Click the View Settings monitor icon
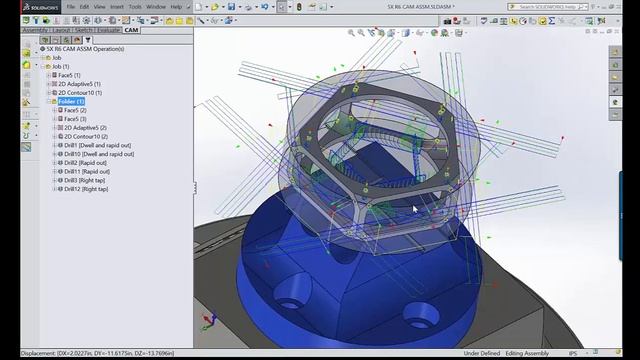 459,33
